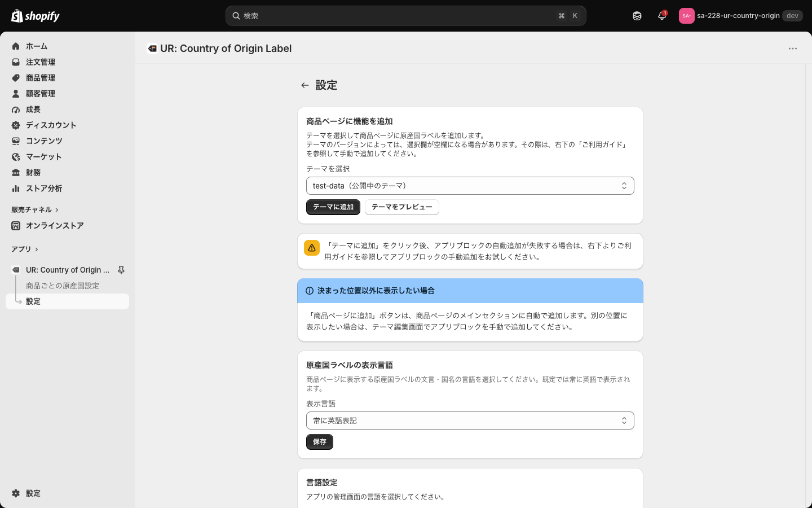Click the UR app icon in sidebar
The width and height of the screenshot is (812, 508).
[16, 270]
